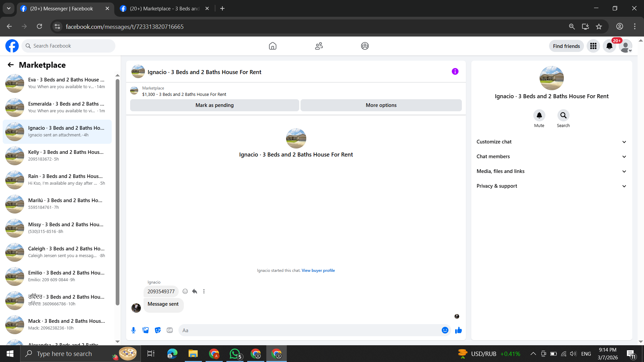React to message 2093549377 with emoji icon
This screenshot has height=362, width=644.
click(x=185, y=291)
